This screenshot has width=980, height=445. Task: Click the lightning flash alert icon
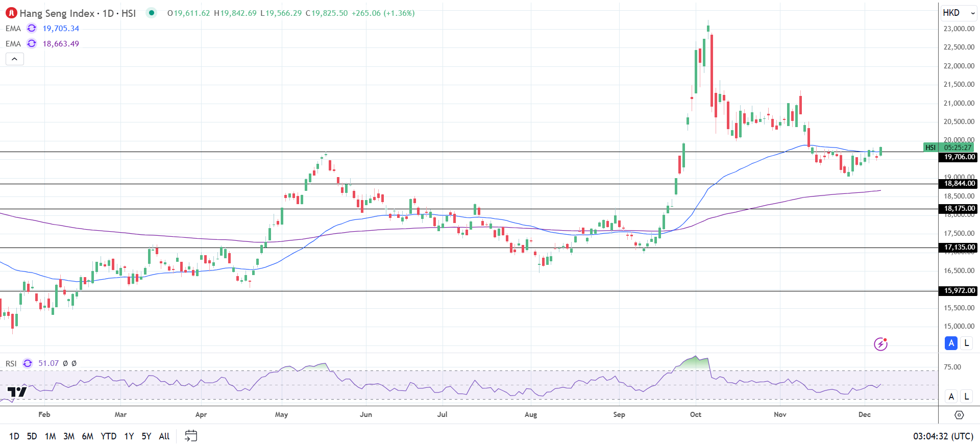[x=881, y=344]
